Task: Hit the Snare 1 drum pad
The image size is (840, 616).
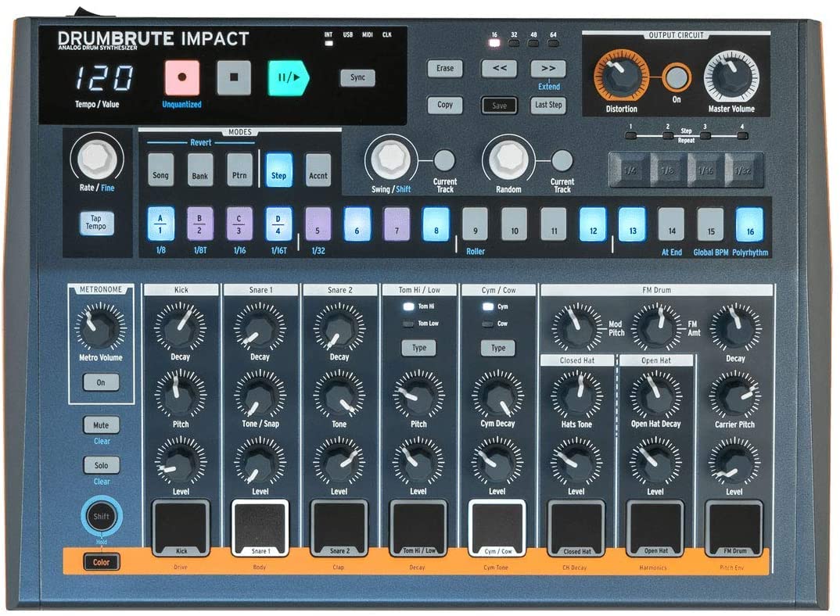Action: 260,528
